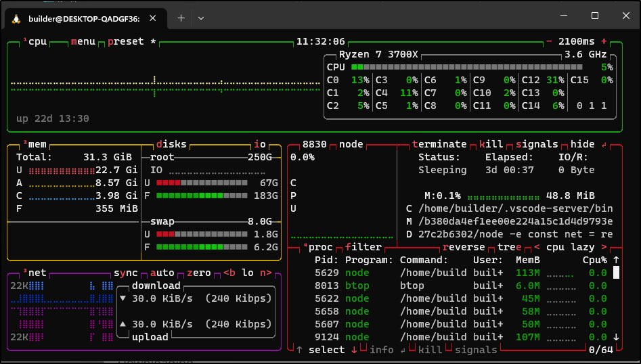Click the Total memory 31.3 GiB value
Screen dimensions: 641x364
pos(108,157)
